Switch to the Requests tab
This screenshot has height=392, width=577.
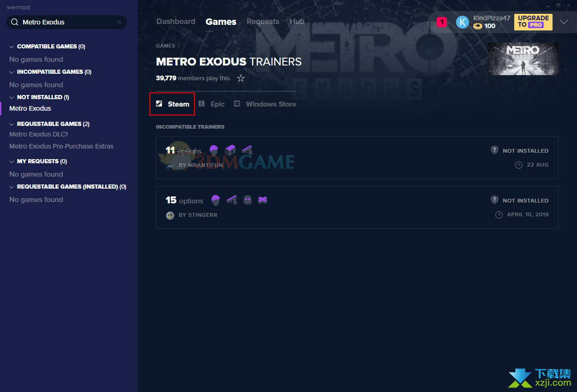263,21
